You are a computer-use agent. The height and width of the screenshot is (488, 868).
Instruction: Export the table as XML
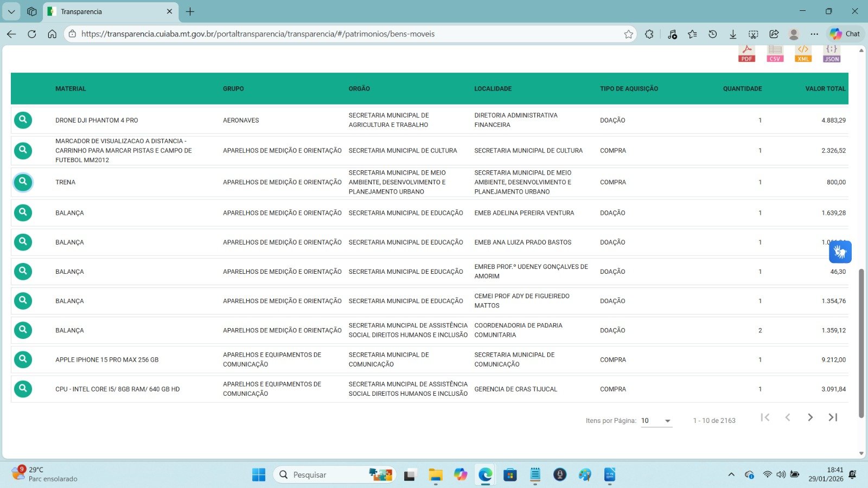point(803,53)
